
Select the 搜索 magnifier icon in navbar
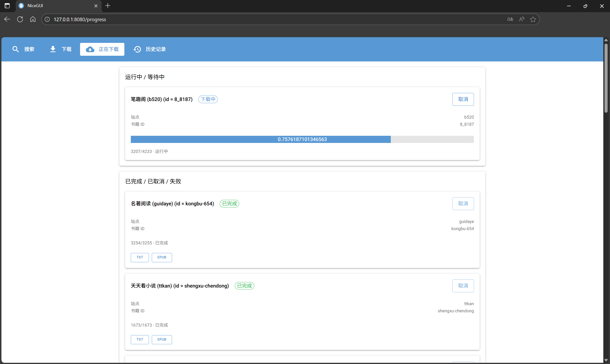[15, 49]
